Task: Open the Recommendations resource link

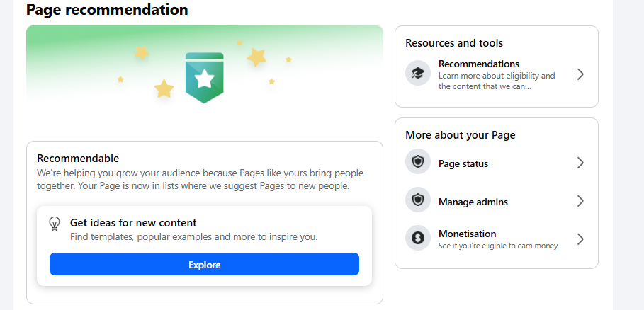Action: (479, 64)
